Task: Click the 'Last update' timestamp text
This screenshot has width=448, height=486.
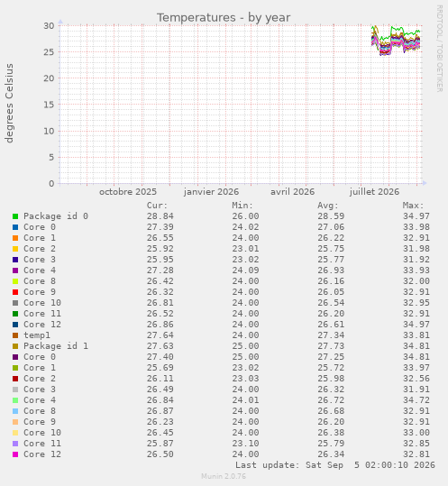Action: pos(335,465)
